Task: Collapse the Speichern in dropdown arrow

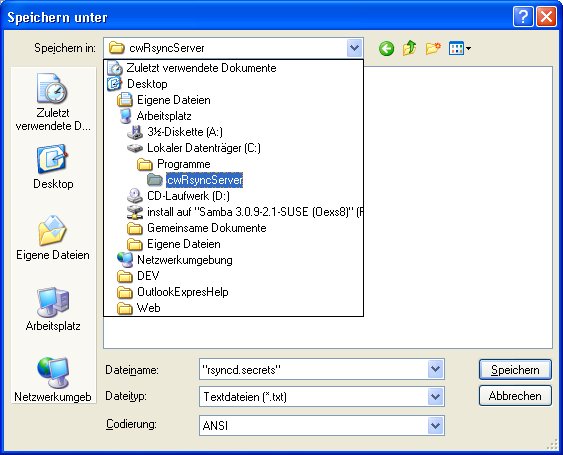Action: [x=354, y=48]
